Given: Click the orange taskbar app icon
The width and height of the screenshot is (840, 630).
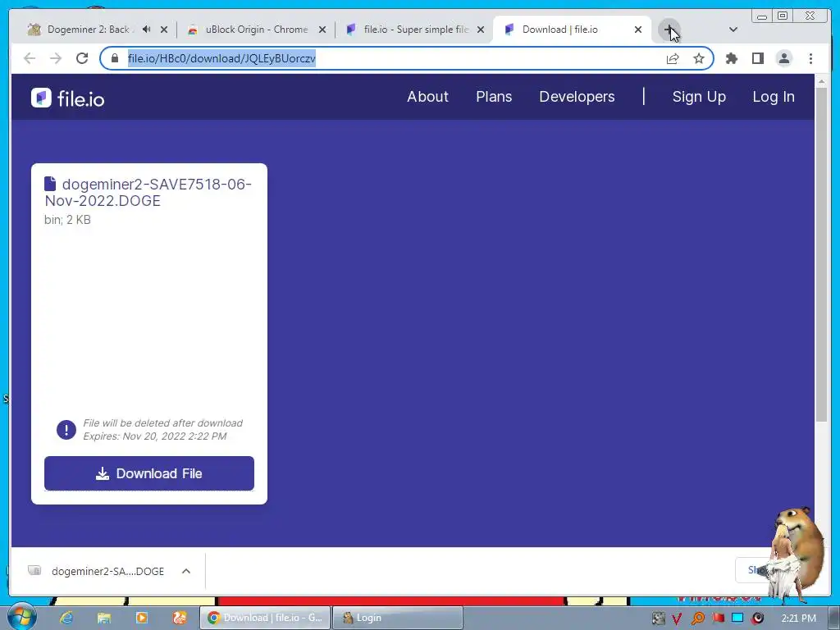Looking at the screenshot, I should coord(180,618).
